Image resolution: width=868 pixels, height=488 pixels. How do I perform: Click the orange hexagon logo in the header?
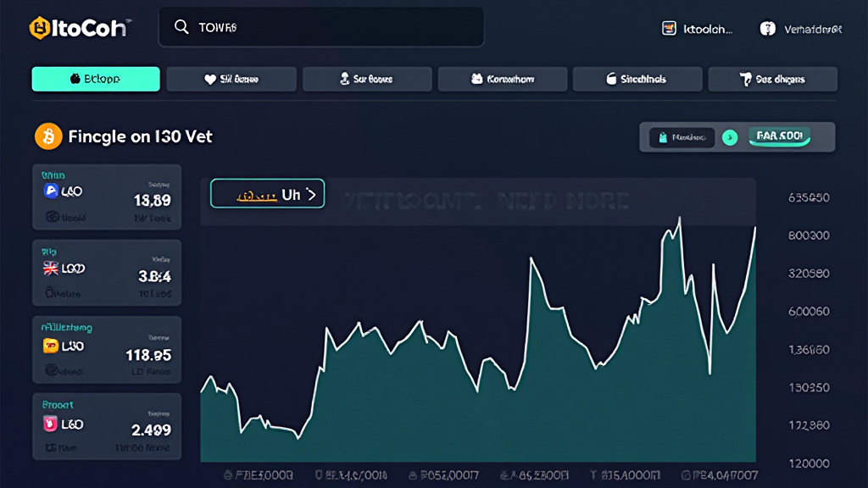point(39,28)
